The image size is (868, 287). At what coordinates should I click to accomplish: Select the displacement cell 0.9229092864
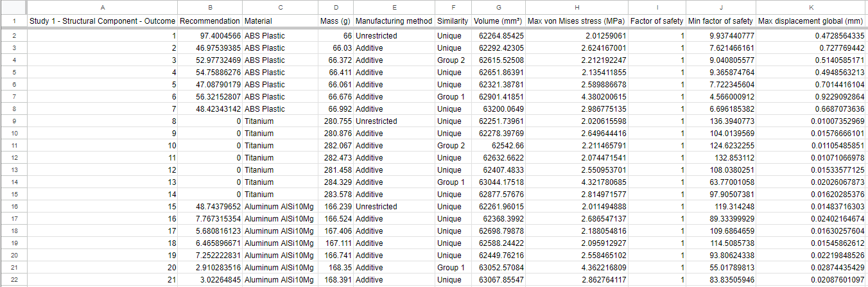click(x=811, y=97)
